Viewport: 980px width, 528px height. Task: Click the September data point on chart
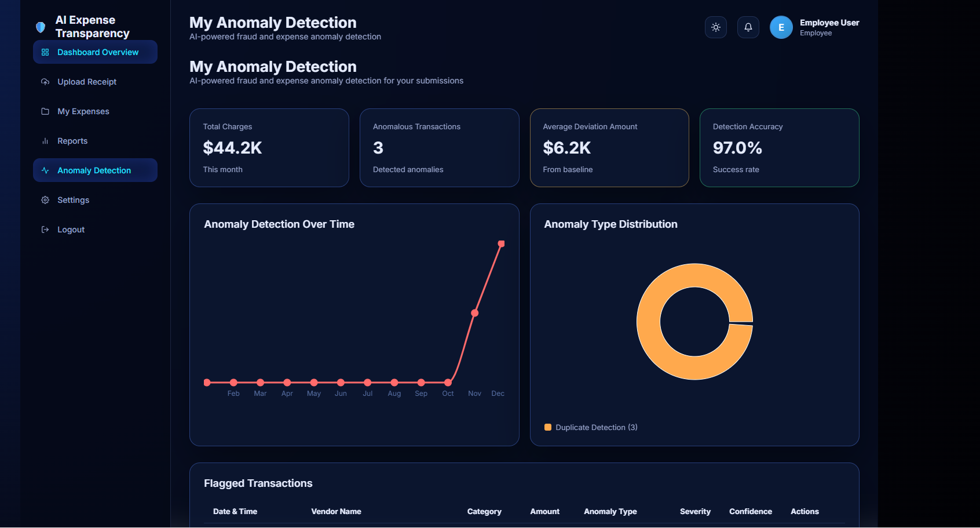coord(421,383)
